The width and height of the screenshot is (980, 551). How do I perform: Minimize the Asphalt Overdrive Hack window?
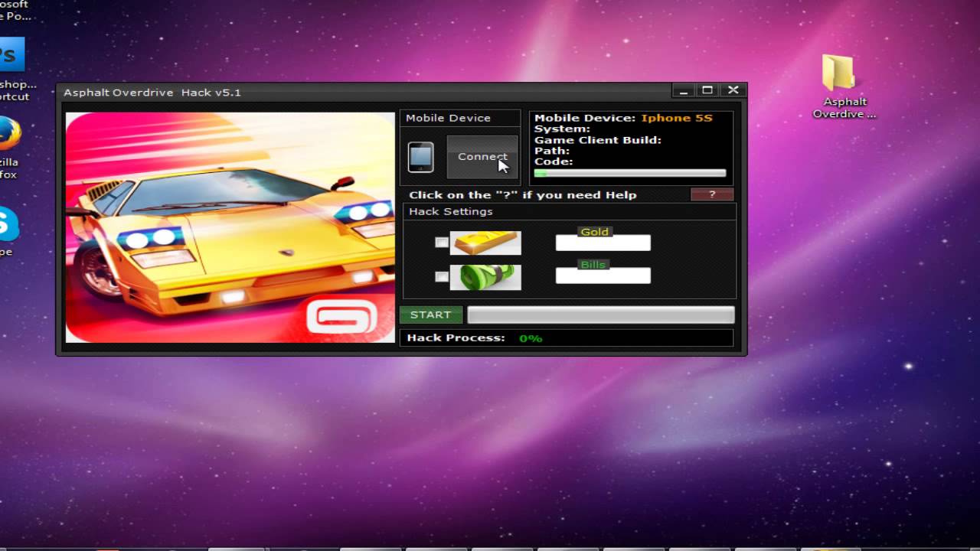(683, 90)
